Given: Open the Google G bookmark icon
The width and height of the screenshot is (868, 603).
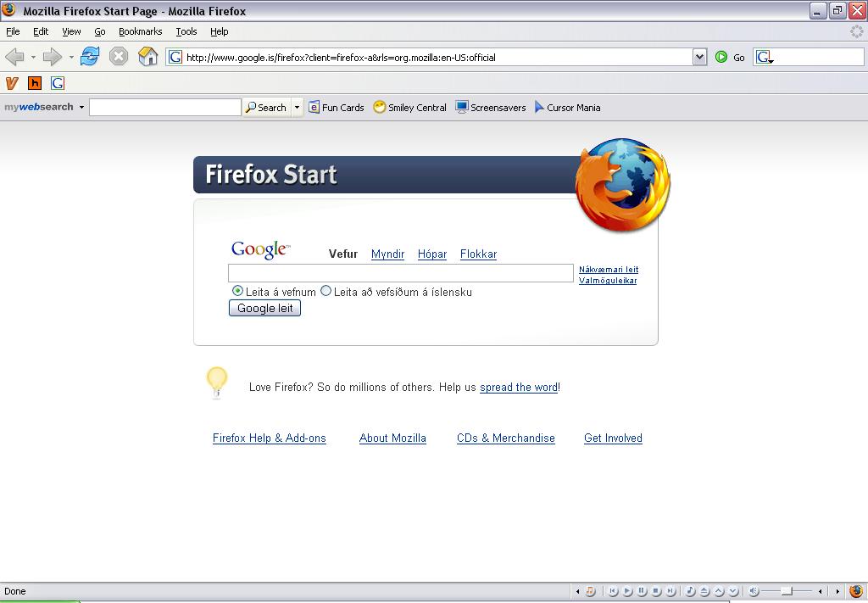Looking at the screenshot, I should point(58,83).
